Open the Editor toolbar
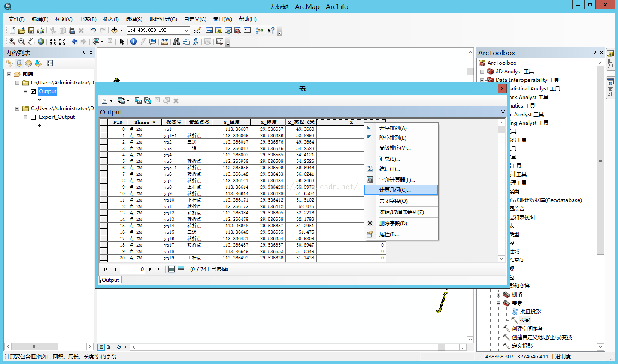The width and height of the screenshot is (618, 364). coord(197,30)
